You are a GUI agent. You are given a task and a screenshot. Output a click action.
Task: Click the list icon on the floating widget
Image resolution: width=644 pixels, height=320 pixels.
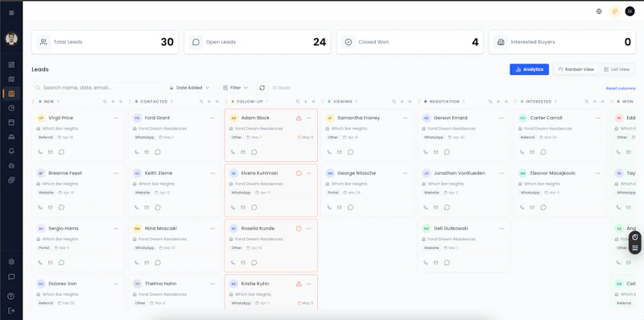pos(635,247)
